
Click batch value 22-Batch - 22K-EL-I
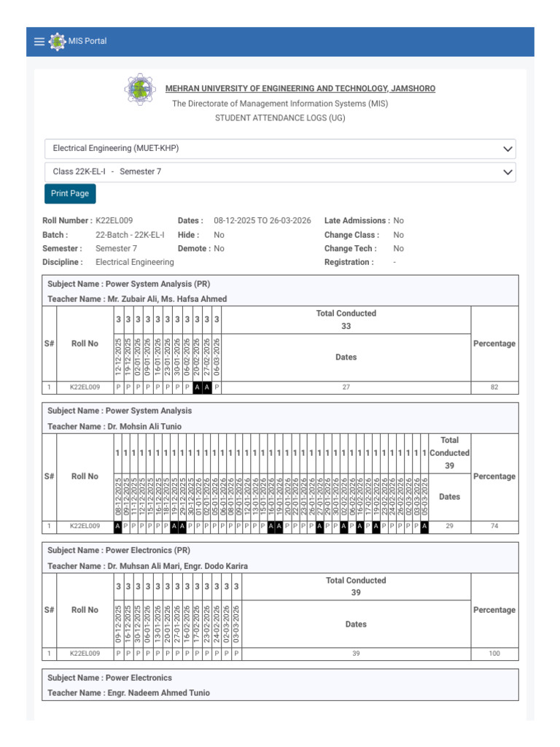pos(130,235)
